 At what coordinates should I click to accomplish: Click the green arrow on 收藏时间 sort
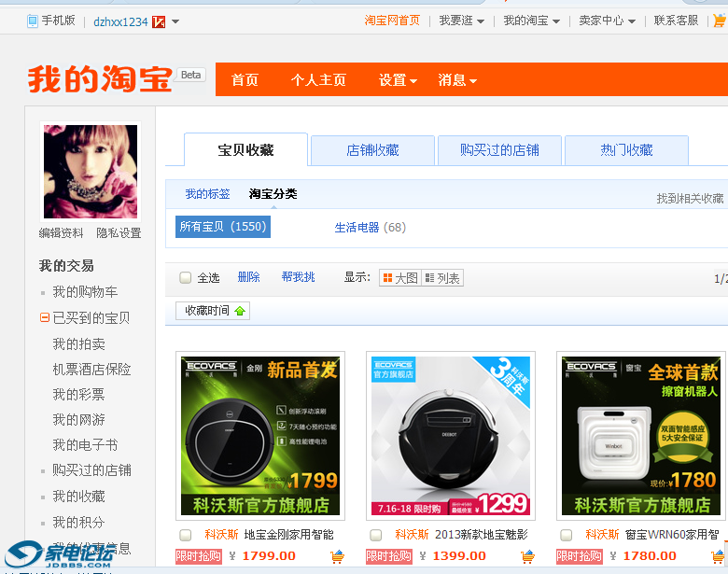click(240, 311)
